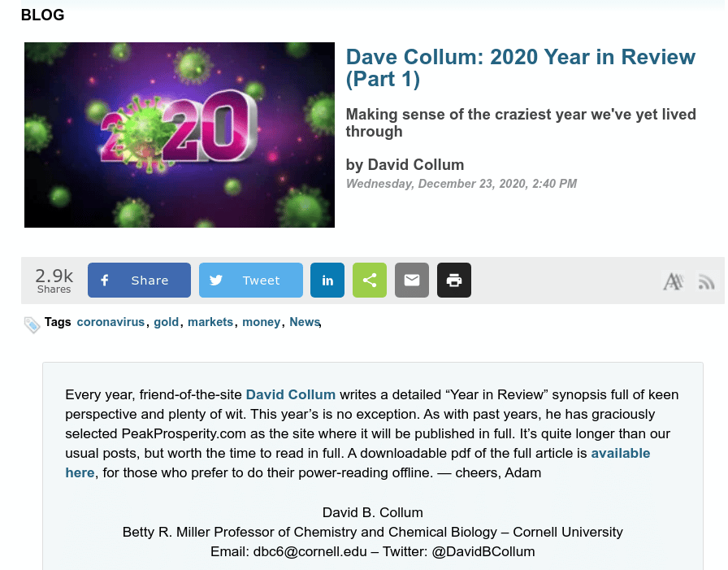
Task: Share the post on LinkedIn
Action: 327,281
